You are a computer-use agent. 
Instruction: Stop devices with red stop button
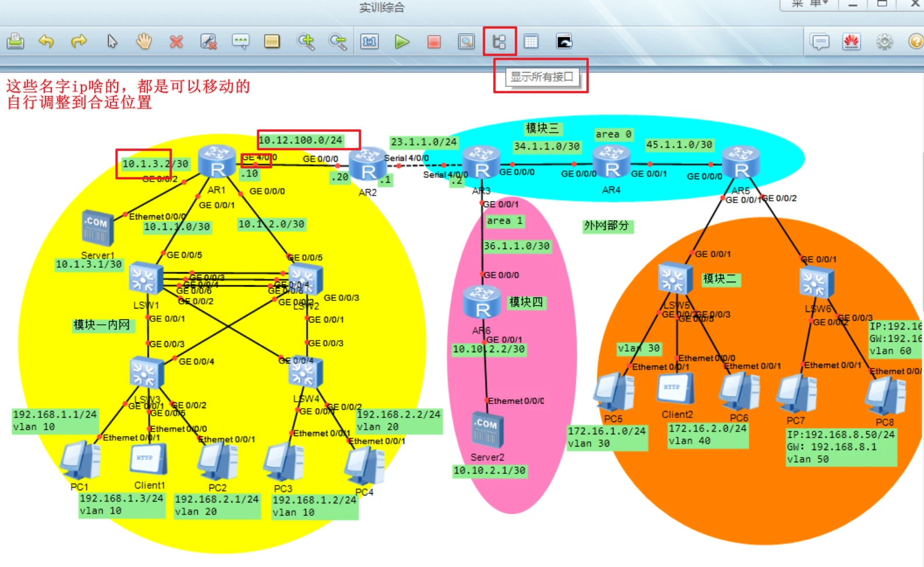[x=434, y=41]
